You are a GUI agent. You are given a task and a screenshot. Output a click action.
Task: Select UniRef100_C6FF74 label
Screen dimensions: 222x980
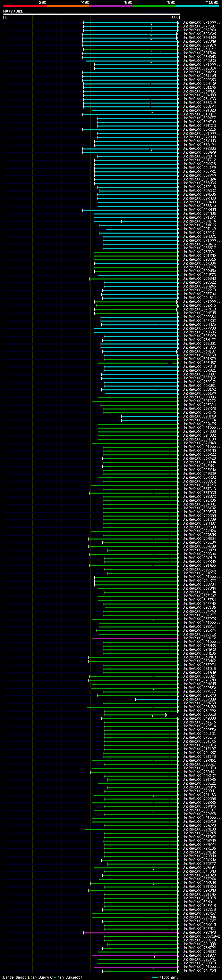click(199, 420)
